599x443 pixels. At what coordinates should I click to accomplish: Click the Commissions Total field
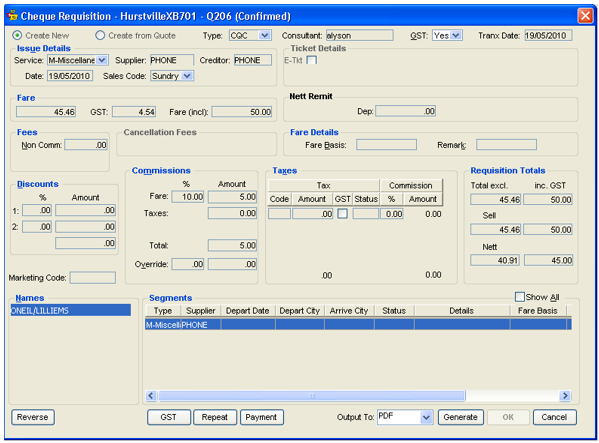232,245
